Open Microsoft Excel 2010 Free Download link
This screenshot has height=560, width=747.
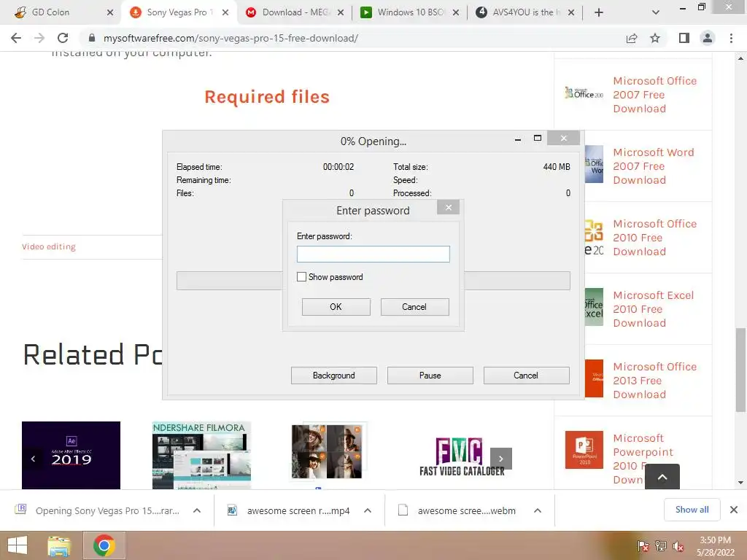pos(653,309)
